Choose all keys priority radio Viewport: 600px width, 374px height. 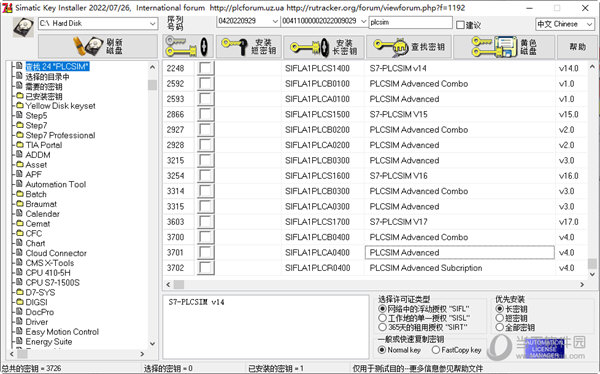[499, 327]
